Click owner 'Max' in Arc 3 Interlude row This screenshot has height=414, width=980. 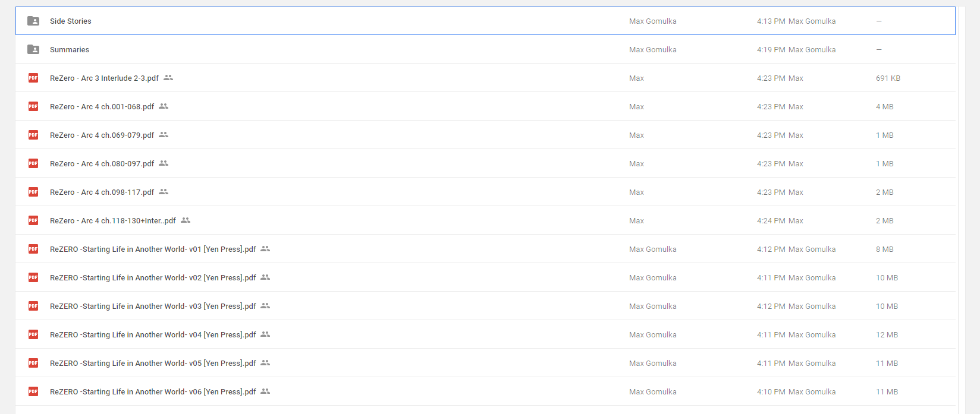click(x=636, y=78)
